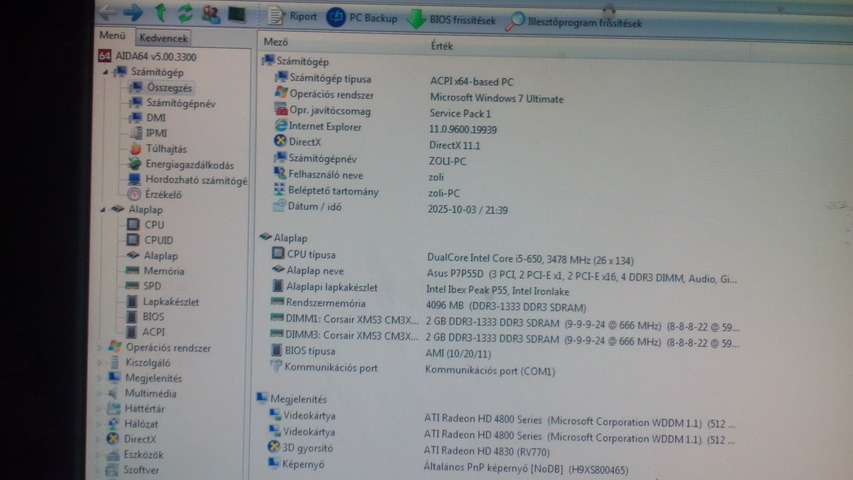Expand Operációs rendszer tree node
This screenshot has width=853, height=480.
coord(101,347)
